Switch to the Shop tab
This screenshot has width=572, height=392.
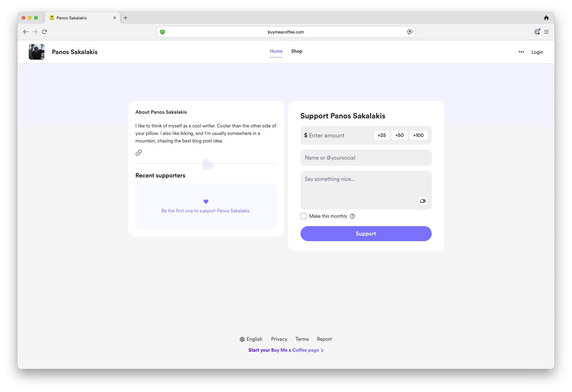point(296,51)
